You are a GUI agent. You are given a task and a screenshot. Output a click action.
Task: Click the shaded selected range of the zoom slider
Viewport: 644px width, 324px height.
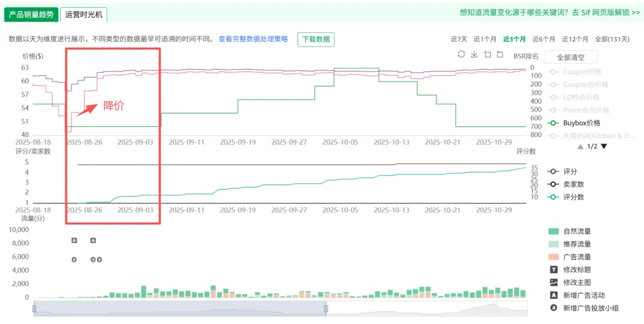pos(180,309)
